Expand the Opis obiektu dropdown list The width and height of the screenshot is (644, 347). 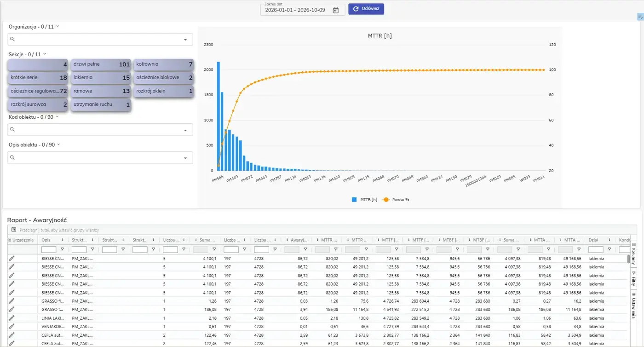point(185,158)
